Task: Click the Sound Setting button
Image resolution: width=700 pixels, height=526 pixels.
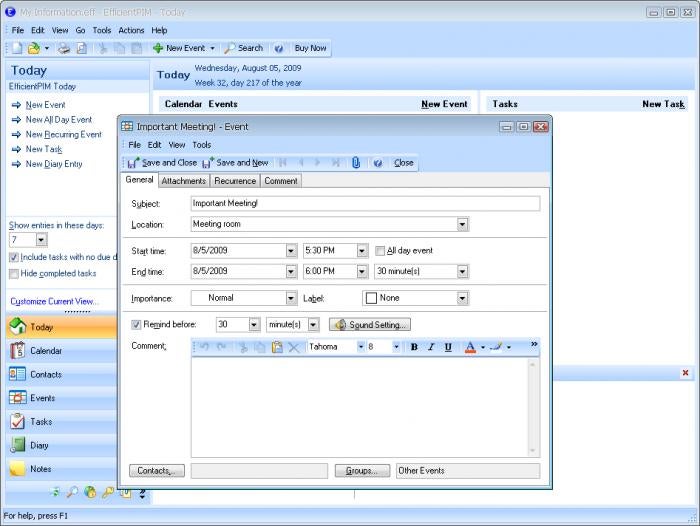Action: coord(370,325)
